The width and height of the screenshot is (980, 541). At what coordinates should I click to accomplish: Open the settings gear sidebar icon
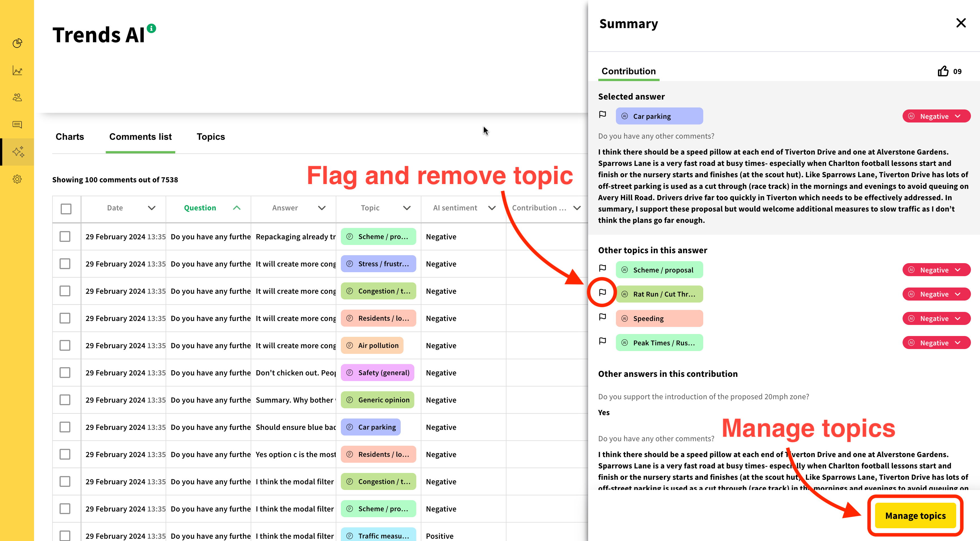click(x=17, y=179)
